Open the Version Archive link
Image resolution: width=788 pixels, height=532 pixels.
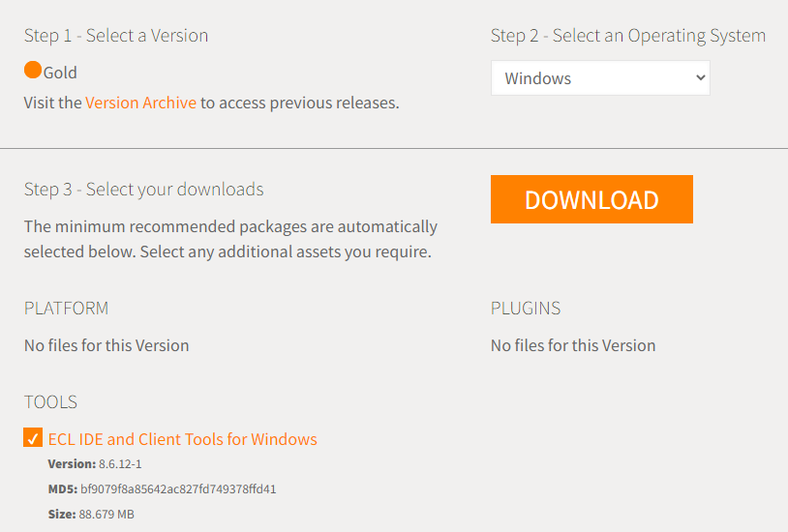pos(140,103)
